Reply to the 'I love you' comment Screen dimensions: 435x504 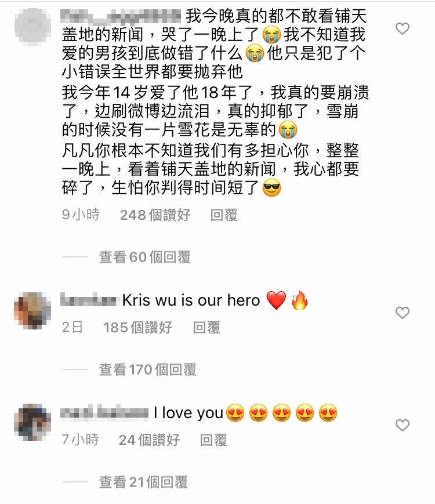pyautogui.click(x=213, y=440)
